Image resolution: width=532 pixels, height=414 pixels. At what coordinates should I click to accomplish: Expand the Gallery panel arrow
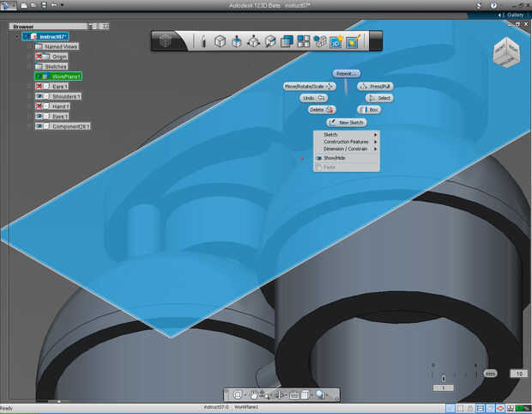click(x=499, y=15)
